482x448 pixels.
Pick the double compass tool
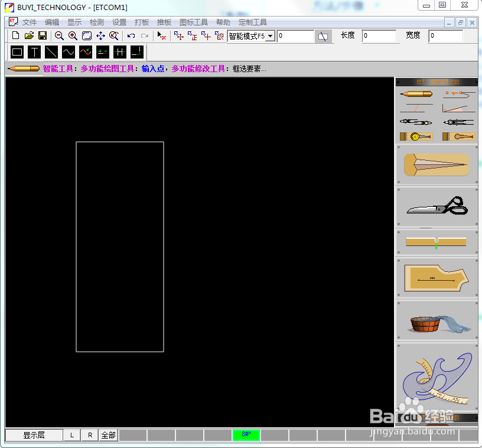pyautogui.click(x=416, y=122)
